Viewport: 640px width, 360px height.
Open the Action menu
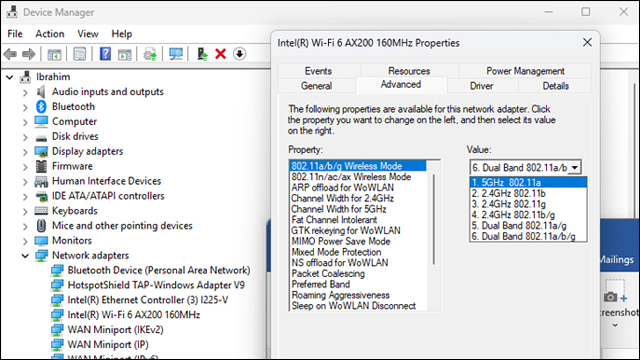(50, 34)
